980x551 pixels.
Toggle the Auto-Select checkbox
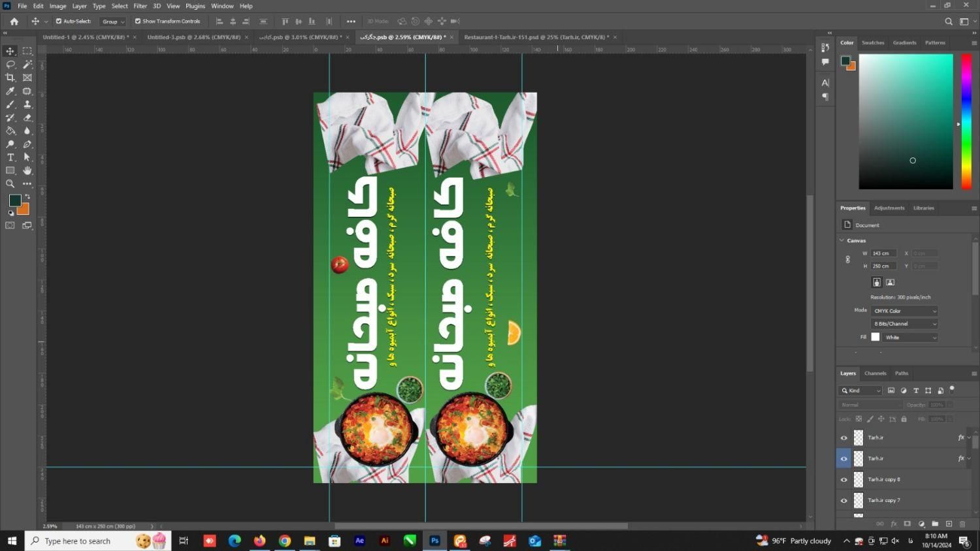[x=59, y=21]
